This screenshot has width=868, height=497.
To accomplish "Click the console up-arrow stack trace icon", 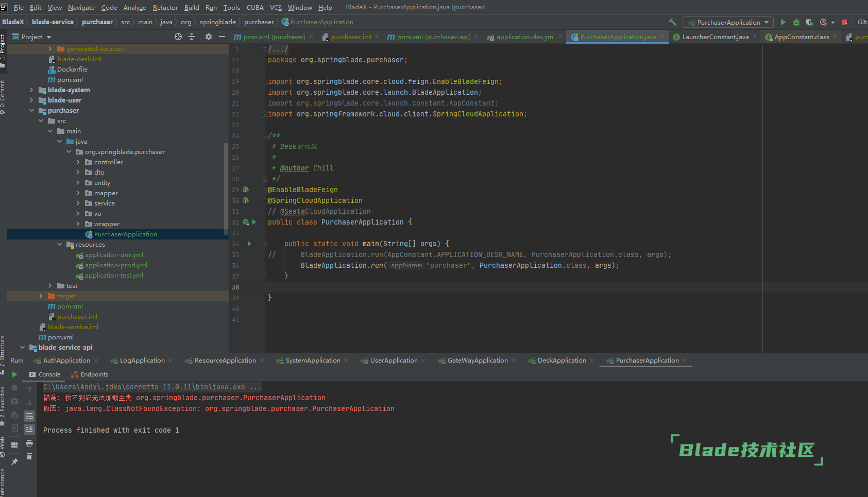I will tap(29, 389).
